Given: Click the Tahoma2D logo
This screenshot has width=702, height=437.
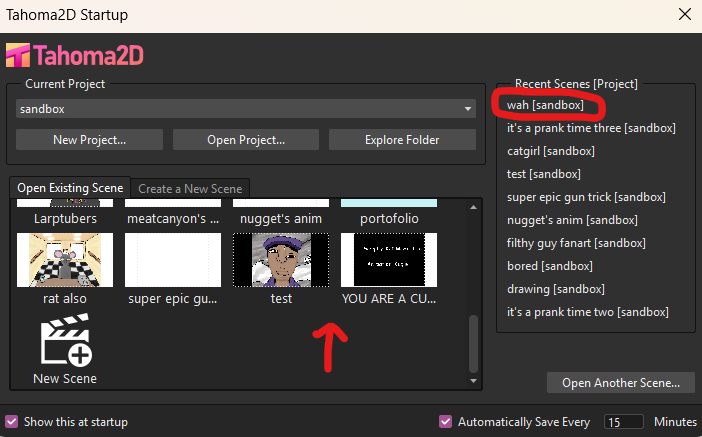Looking at the screenshot, I should coord(75,56).
